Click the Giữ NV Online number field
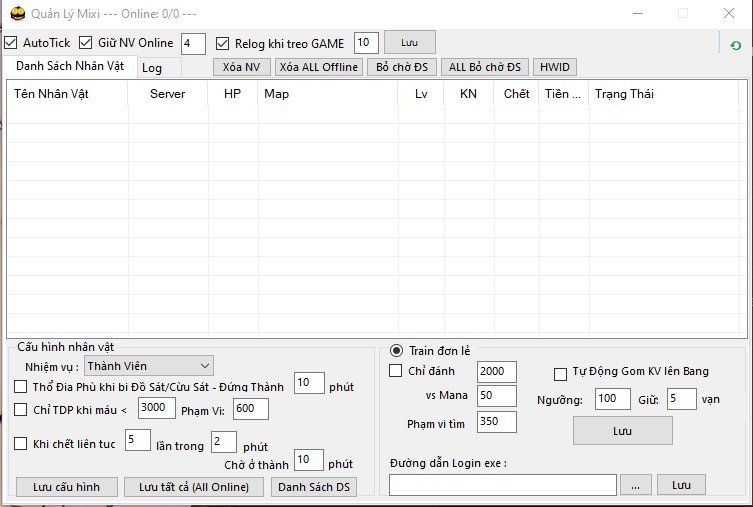This screenshot has height=507, width=753. click(x=194, y=44)
